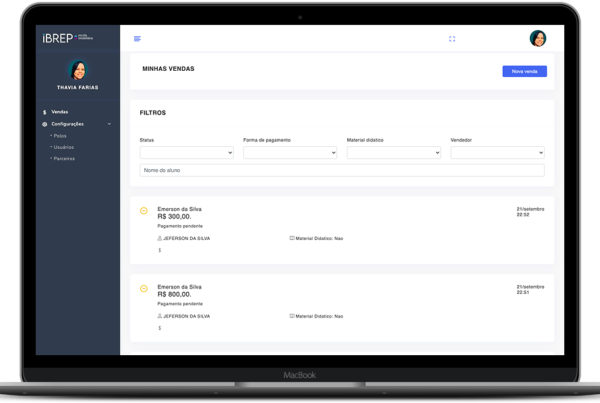Open Vendas in the sidebar
This screenshot has width=600, height=403.
point(60,112)
